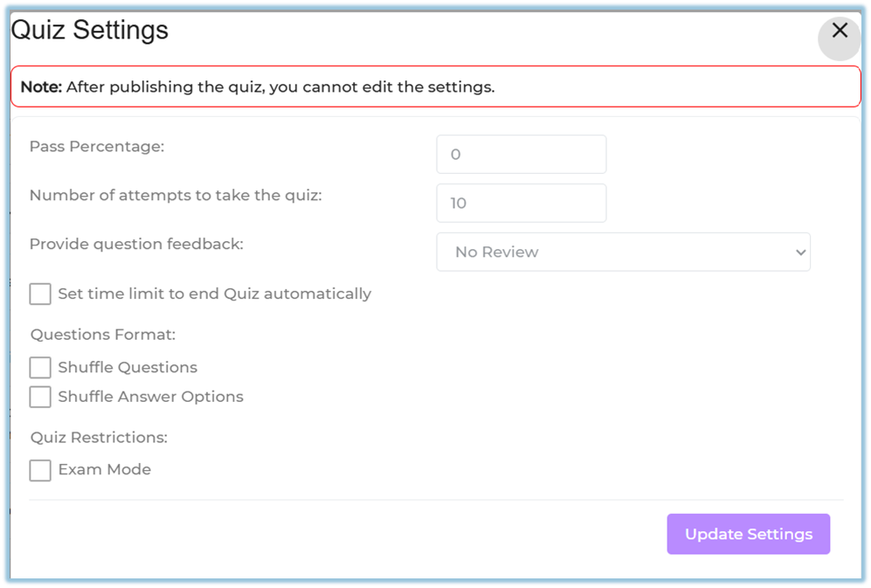
Task: Enable the time limit checkbox
Action: point(40,294)
